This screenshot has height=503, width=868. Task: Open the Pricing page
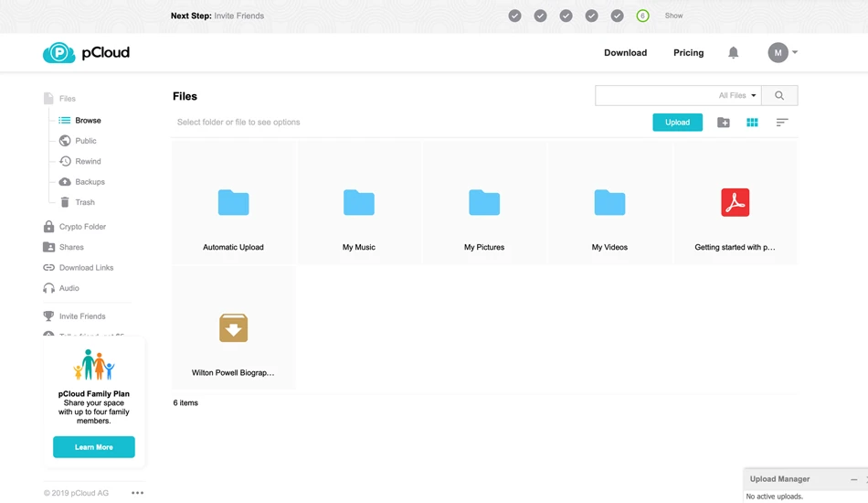tap(688, 53)
